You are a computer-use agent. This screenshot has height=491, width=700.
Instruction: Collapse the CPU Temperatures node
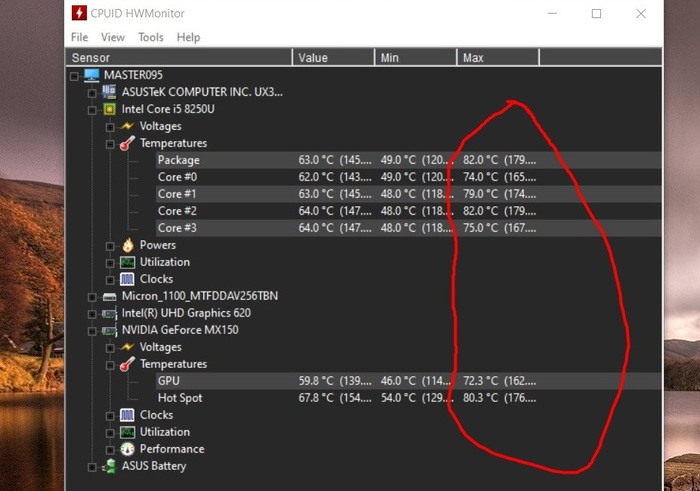pyautogui.click(x=110, y=144)
